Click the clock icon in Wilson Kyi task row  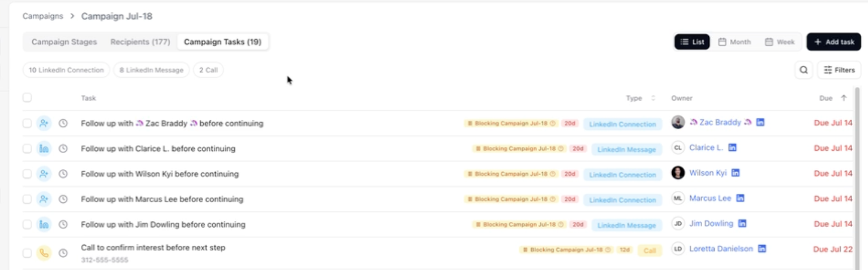pos(63,174)
